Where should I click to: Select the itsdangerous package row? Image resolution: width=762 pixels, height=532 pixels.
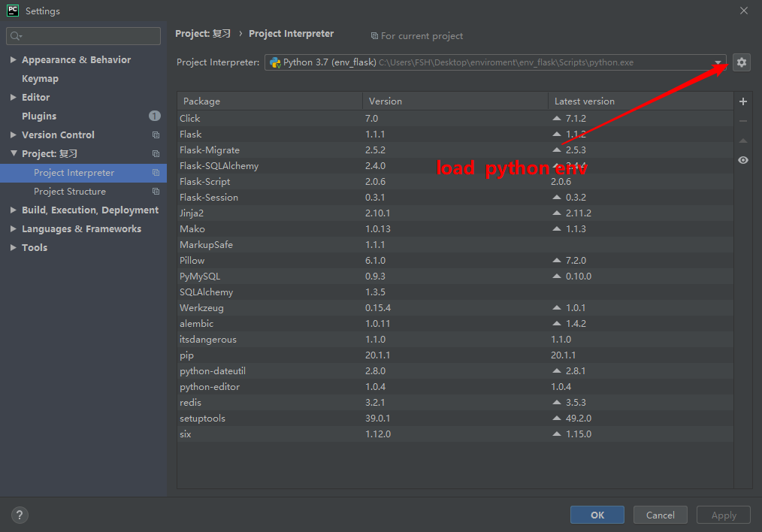pyautogui.click(x=455, y=339)
